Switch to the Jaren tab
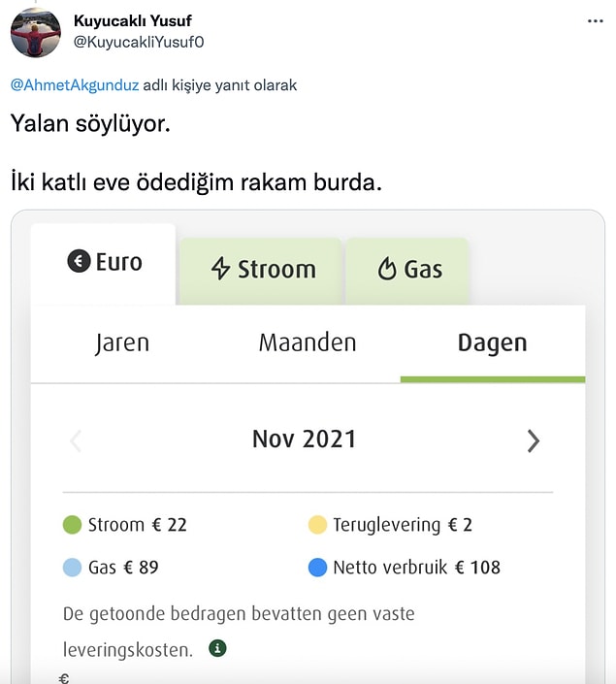Viewport: 616px width, 684px height. coord(122,342)
